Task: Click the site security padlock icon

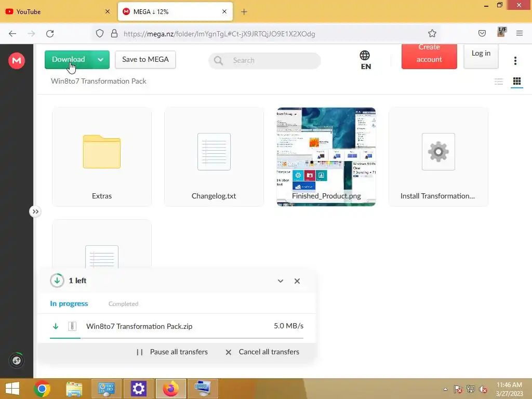Action: [114, 34]
